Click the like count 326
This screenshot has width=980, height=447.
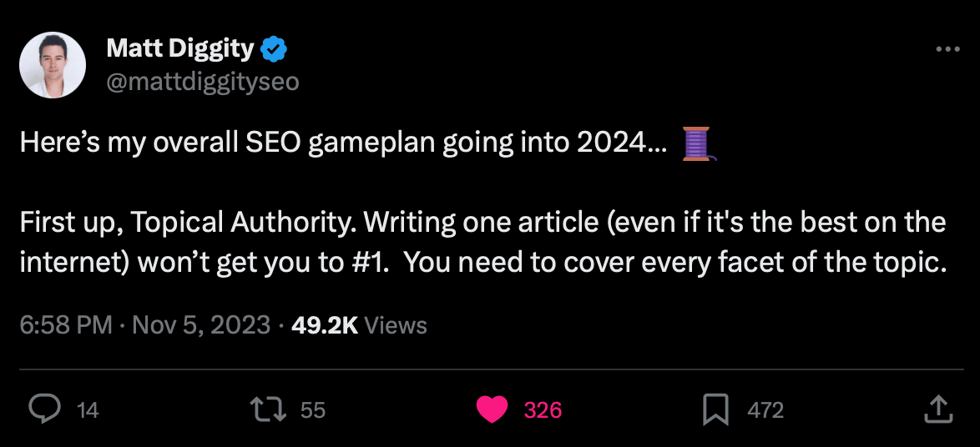coord(543,410)
